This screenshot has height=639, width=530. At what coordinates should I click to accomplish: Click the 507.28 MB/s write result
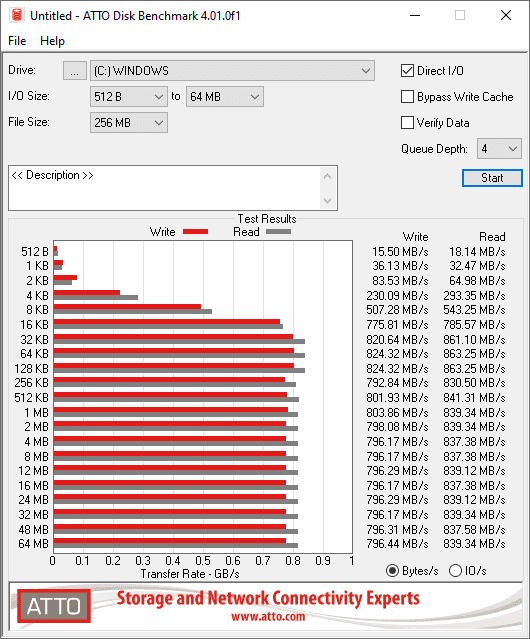[397, 310]
